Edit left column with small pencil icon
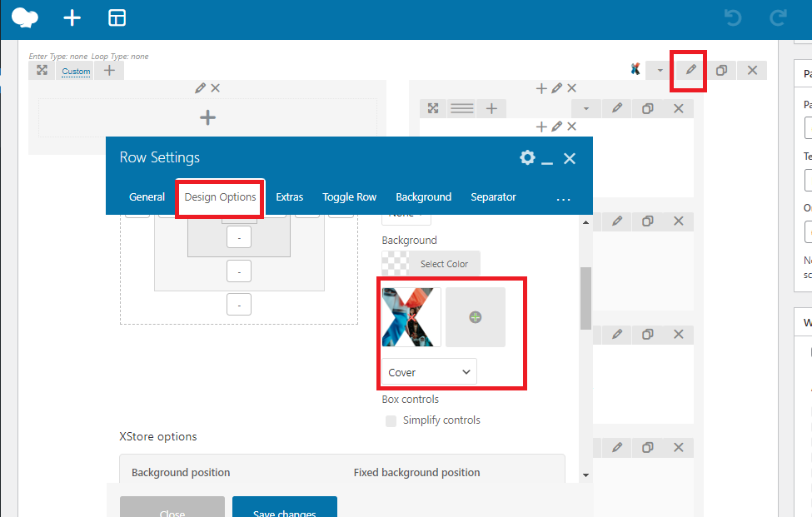The image size is (812, 517). (x=201, y=88)
